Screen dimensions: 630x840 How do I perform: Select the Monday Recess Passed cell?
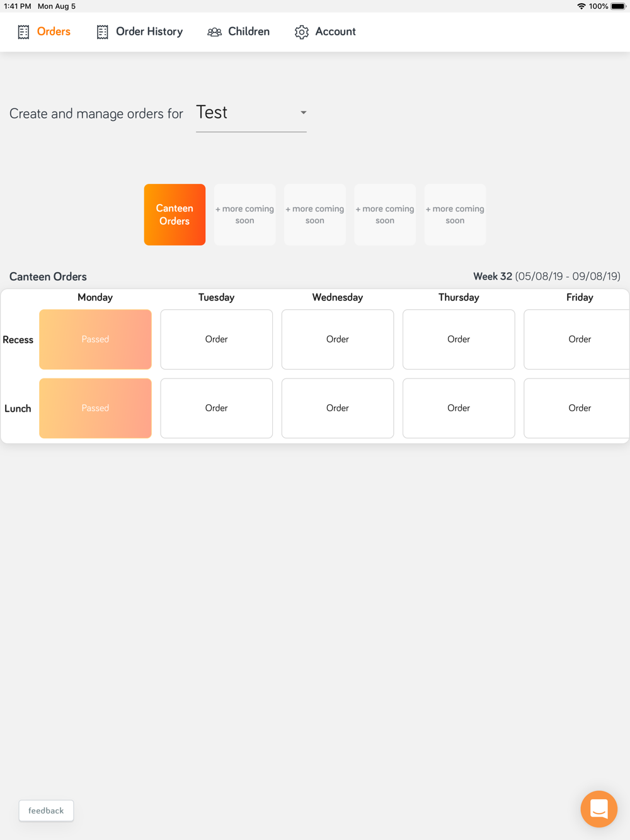tap(95, 339)
